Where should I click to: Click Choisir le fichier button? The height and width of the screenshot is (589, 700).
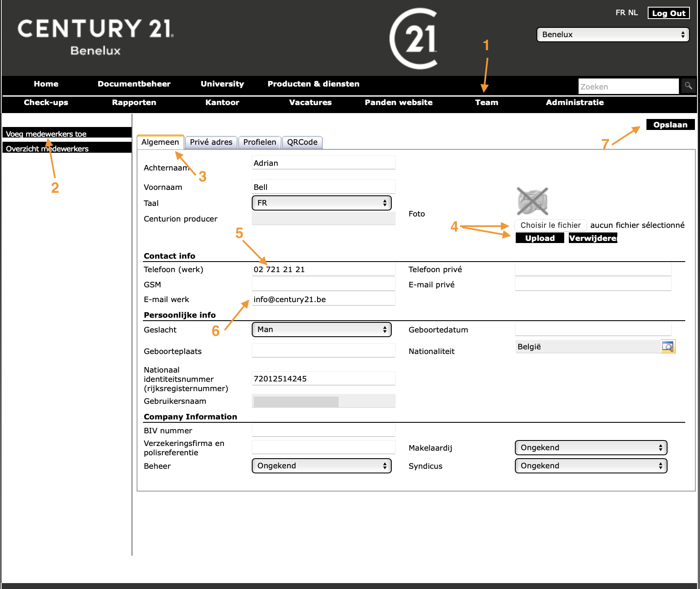(x=550, y=225)
